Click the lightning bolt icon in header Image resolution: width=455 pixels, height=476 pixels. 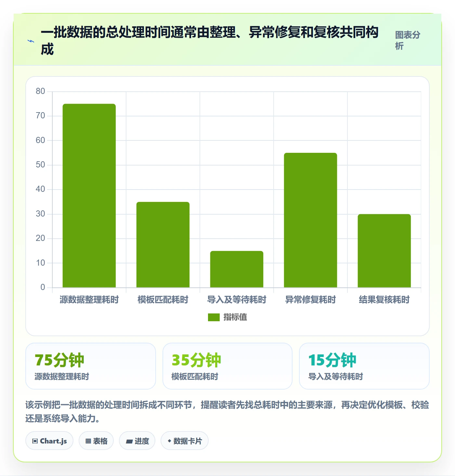[31, 41]
